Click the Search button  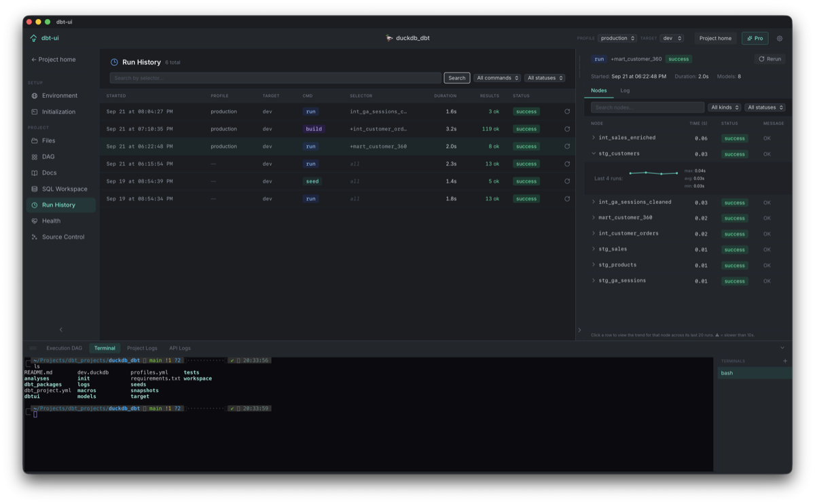coord(457,78)
